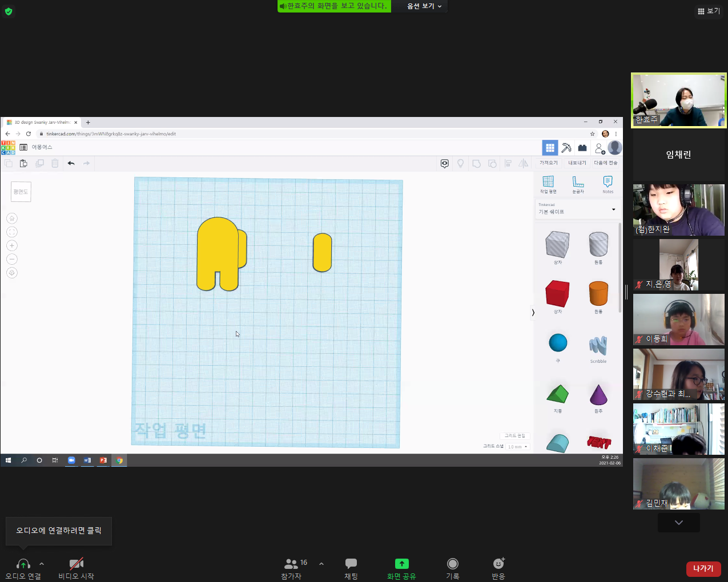
Task: Zoom out with the minus button
Action: coord(11,260)
